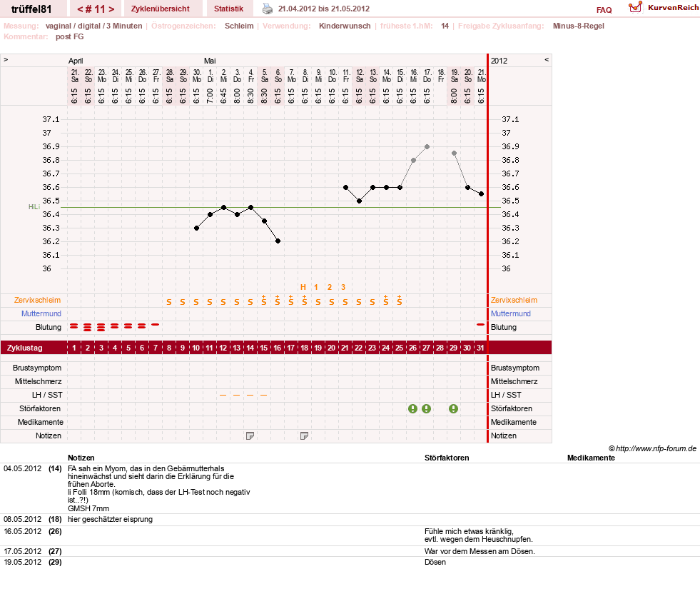
Task: Click Störfaktoren warning icon on day 26
Action: coord(412,408)
